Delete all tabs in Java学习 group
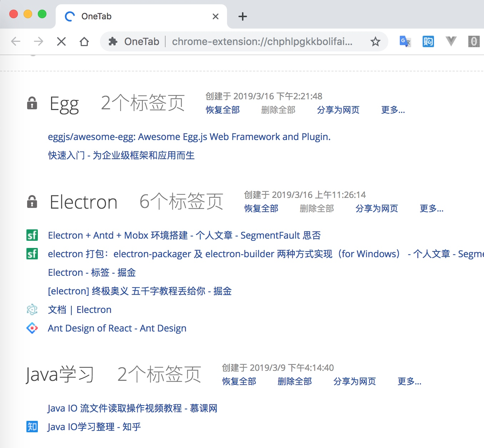The height and width of the screenshot is (448, 484). click(x=295, y=381)
